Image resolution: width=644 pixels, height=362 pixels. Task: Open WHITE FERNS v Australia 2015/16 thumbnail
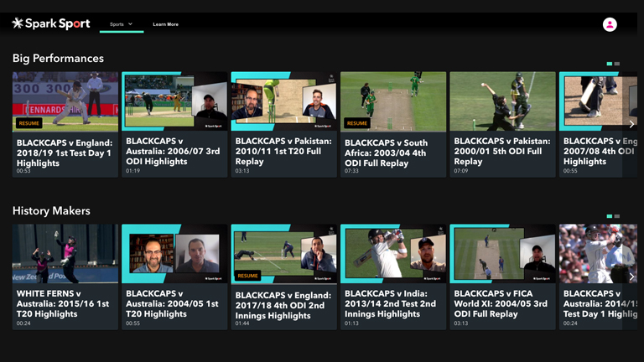65,254
